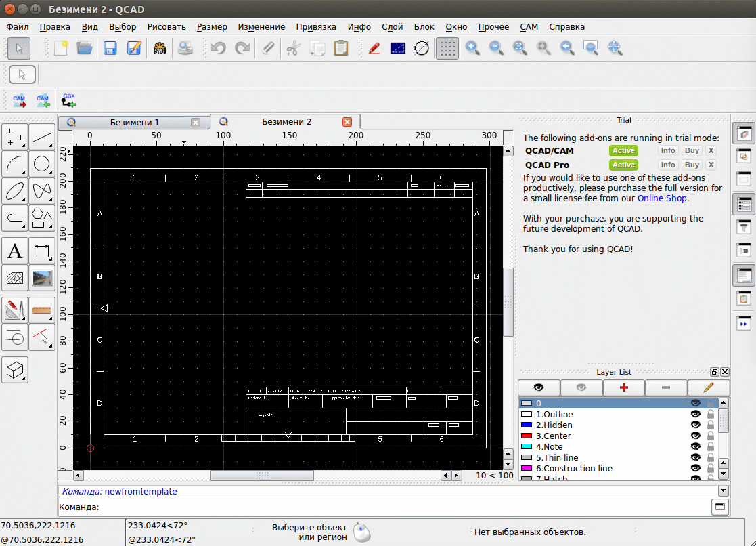The width and height of the screenshot is (756, 546).
Task: Redo the last undone action
Action: (x=242, y=48)
